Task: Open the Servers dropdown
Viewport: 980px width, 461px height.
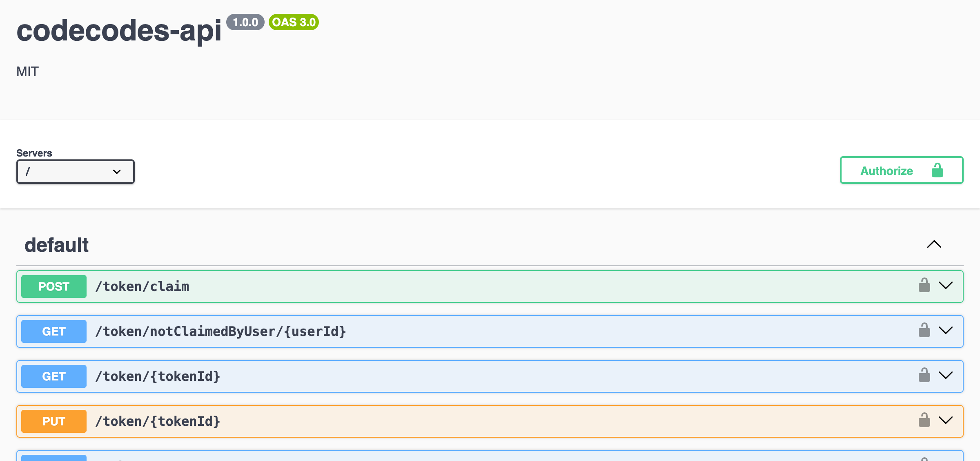Action: click(75, 171)
